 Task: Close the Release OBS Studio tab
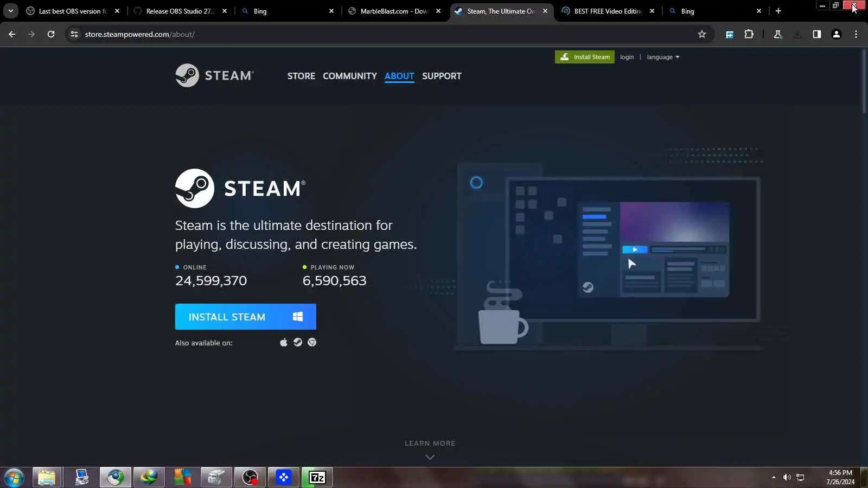(225, 11)
